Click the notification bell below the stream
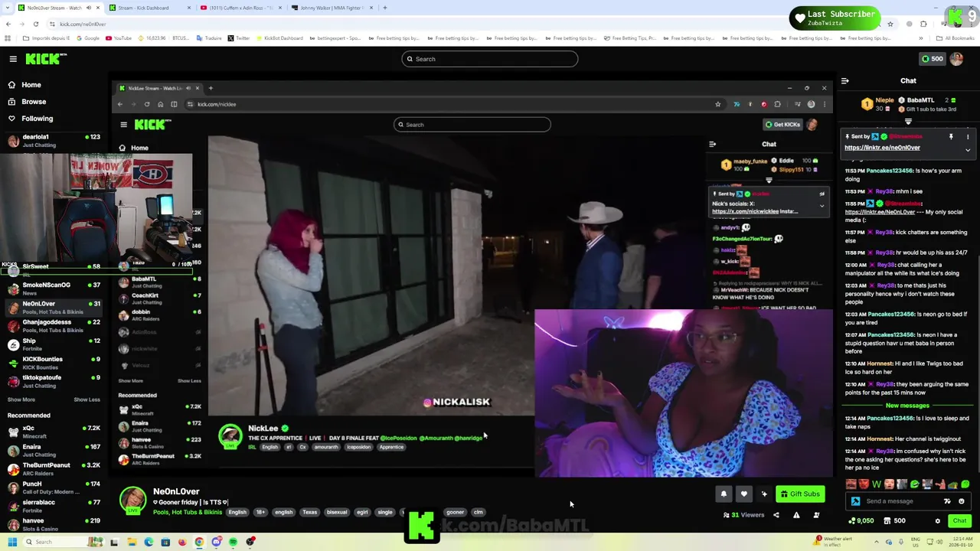The height and width of the screenshot is (551, 980). click(724, 494)
